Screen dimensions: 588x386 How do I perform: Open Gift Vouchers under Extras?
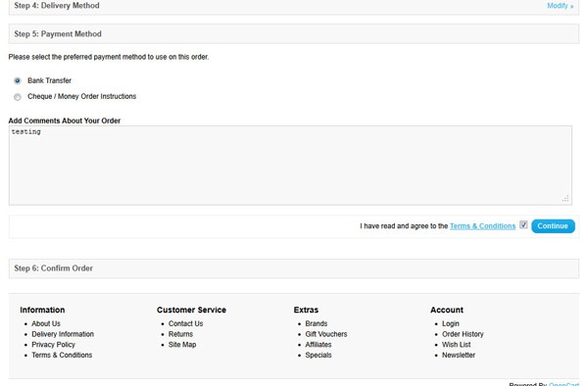tap(326, 334)
